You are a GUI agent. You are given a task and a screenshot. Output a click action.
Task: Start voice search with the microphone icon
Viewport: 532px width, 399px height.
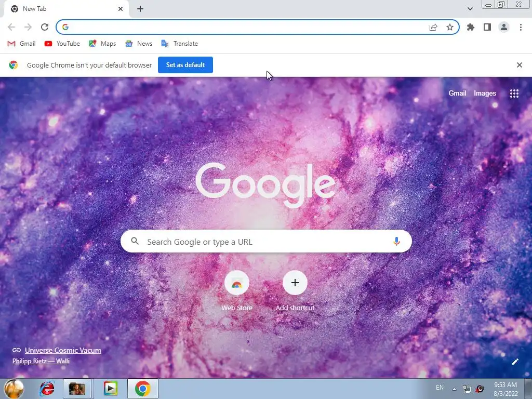click(x=396, y=241)
